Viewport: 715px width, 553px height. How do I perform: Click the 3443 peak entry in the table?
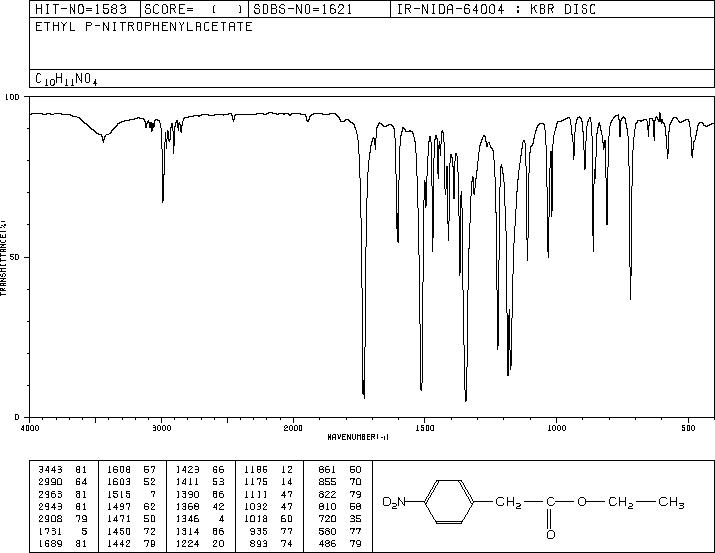pyautogui.click(x=62, y=470)
